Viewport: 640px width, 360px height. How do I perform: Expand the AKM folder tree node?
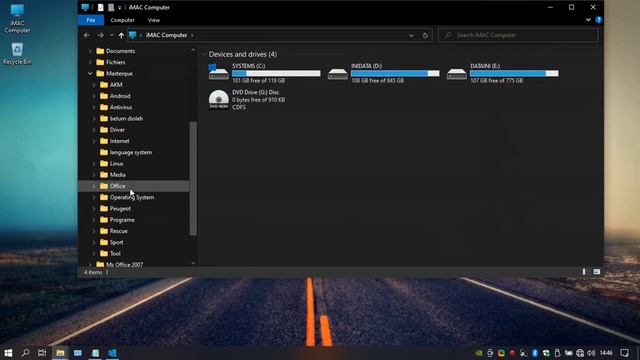point(94,85)
